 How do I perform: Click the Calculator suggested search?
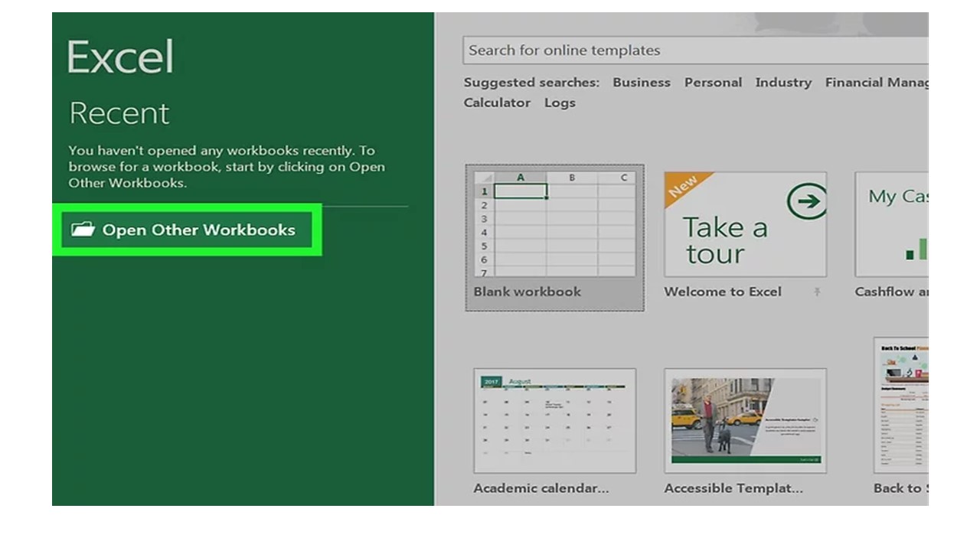497,102
